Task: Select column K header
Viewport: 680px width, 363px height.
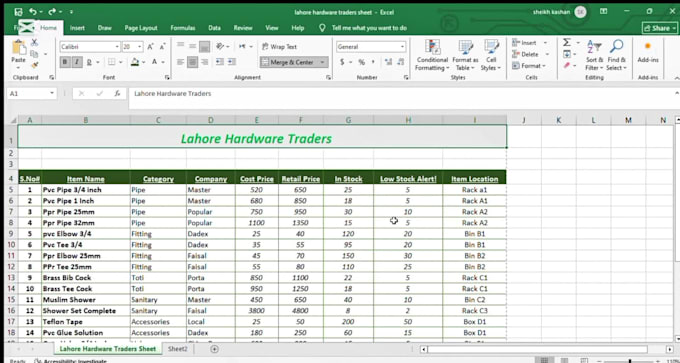Action: 559,120
